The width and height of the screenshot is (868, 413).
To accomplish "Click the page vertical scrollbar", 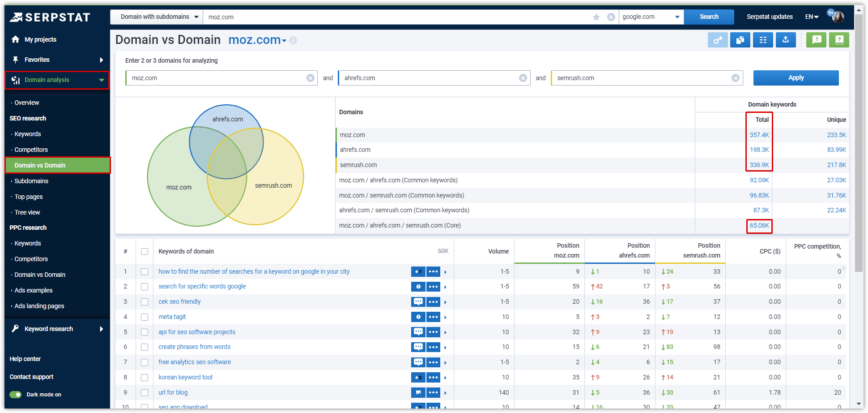I will (x=859, y=143).
